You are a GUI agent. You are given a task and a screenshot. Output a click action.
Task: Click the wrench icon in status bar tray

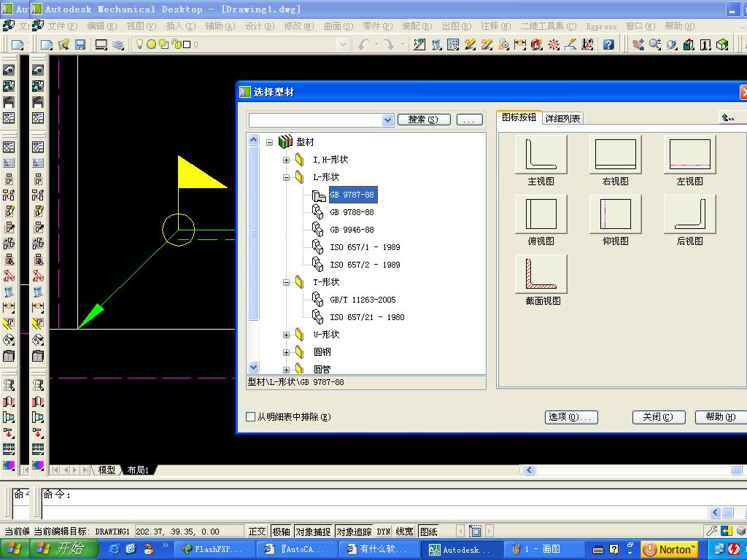[x=712, y=531]
